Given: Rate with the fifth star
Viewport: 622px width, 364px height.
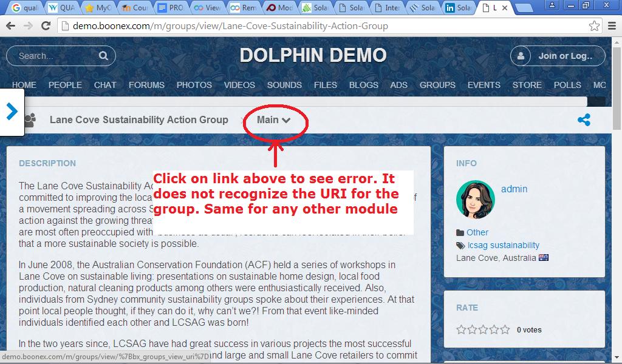Looking at the screenshot, I should click(505, 329).
